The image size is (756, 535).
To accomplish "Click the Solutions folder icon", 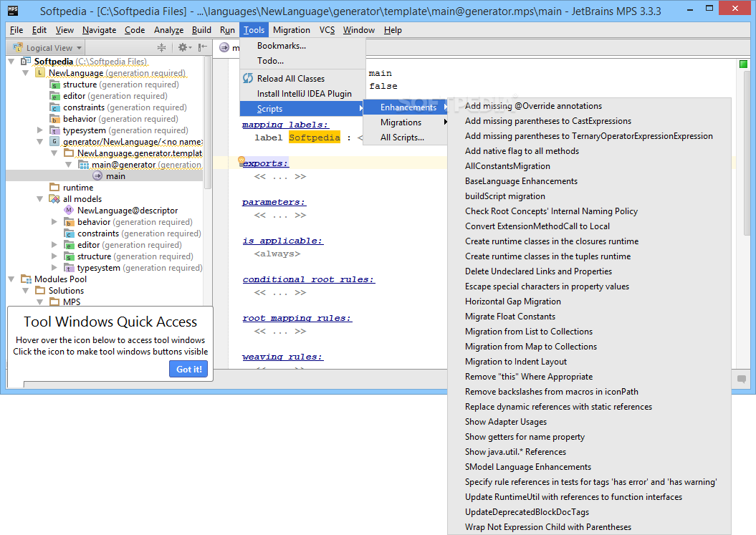I will 40,291.
